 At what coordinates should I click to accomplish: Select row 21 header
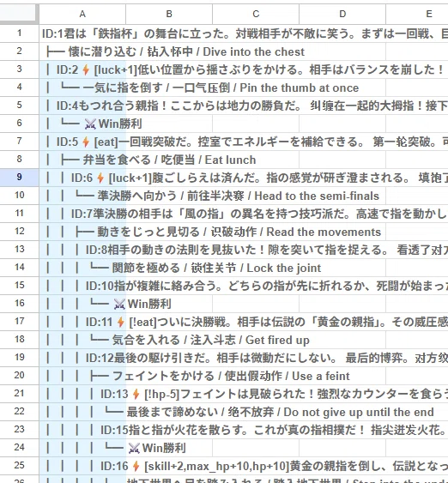(x=20, y=394)
